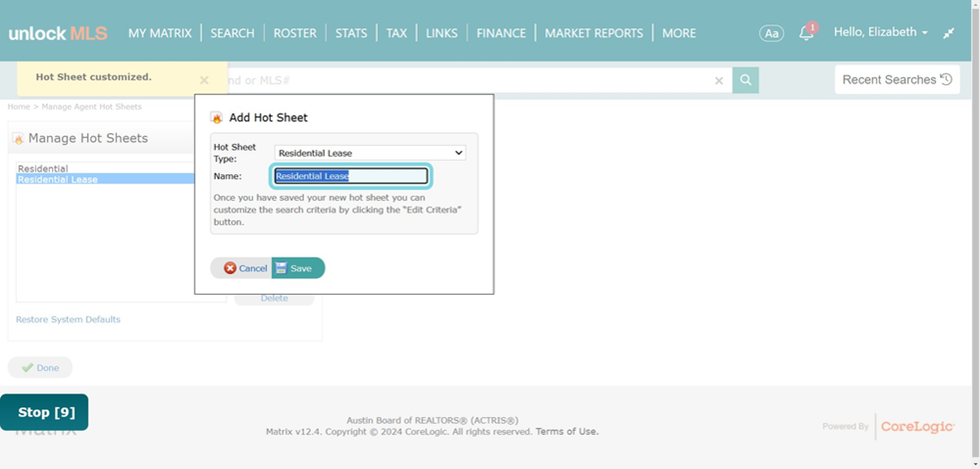Click the Done button
The width and height of the screenshot is (980, 469).
[40, 368]
